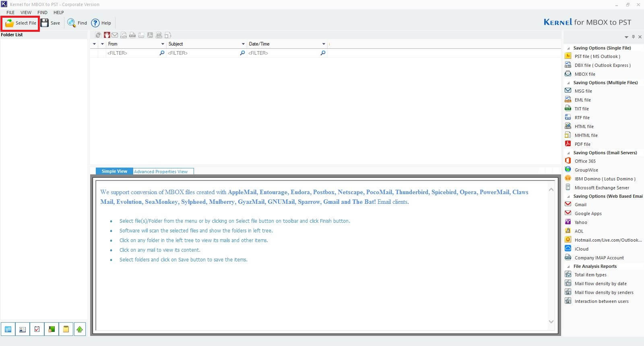Open the FIND menu
The image size is (644, 346).
[42, 12]
